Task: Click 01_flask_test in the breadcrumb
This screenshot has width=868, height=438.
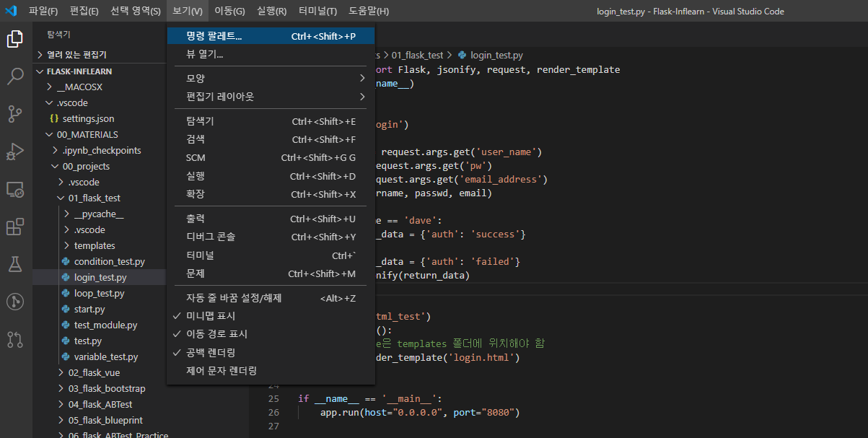Action: pyautogui.click(x=418, y=55)
